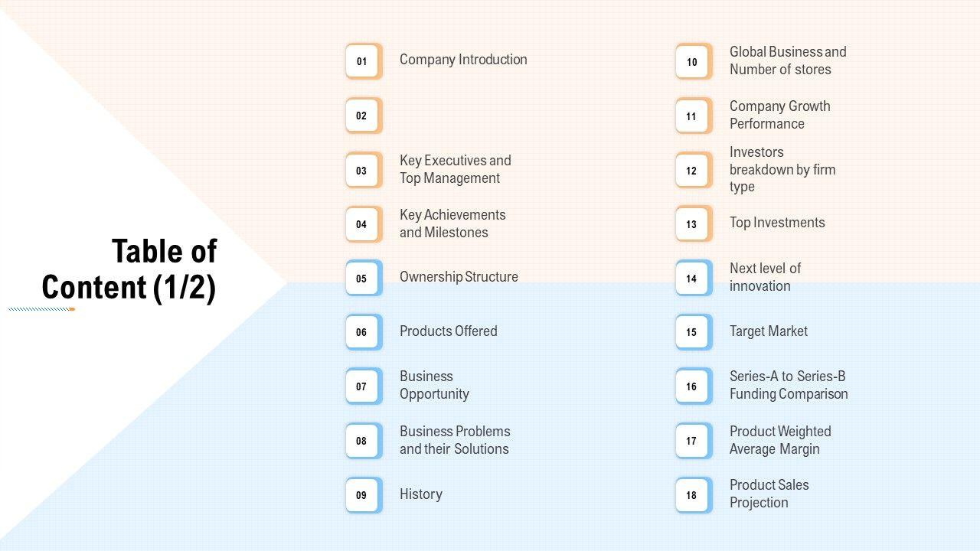Select the 18 number badge
Screen dimensions: 980x551
(692, 495)
